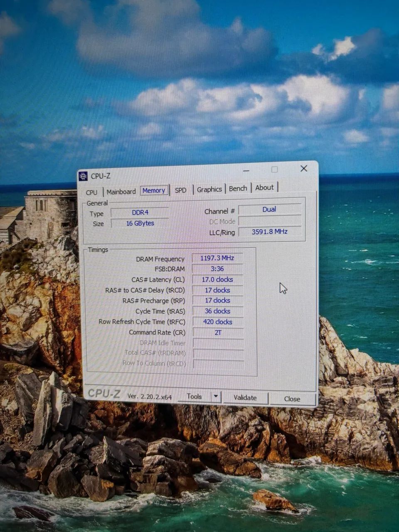This screenshot has width=399, height=532.
Task: Go to the About tab
Action: [x=264, y=187]
